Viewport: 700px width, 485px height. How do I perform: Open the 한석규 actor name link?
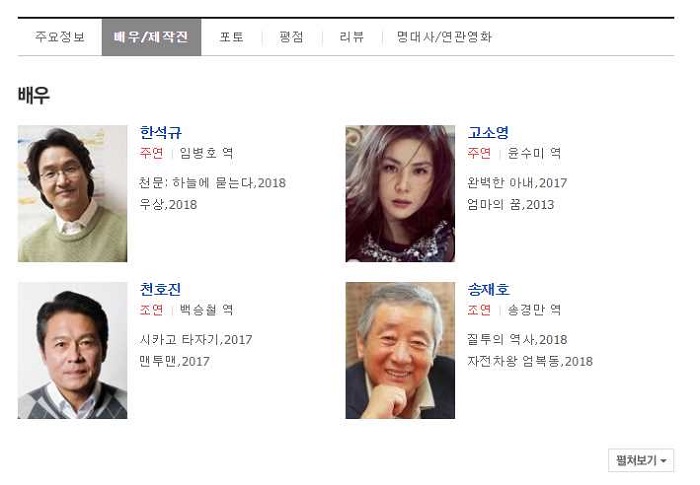(161, 132)
